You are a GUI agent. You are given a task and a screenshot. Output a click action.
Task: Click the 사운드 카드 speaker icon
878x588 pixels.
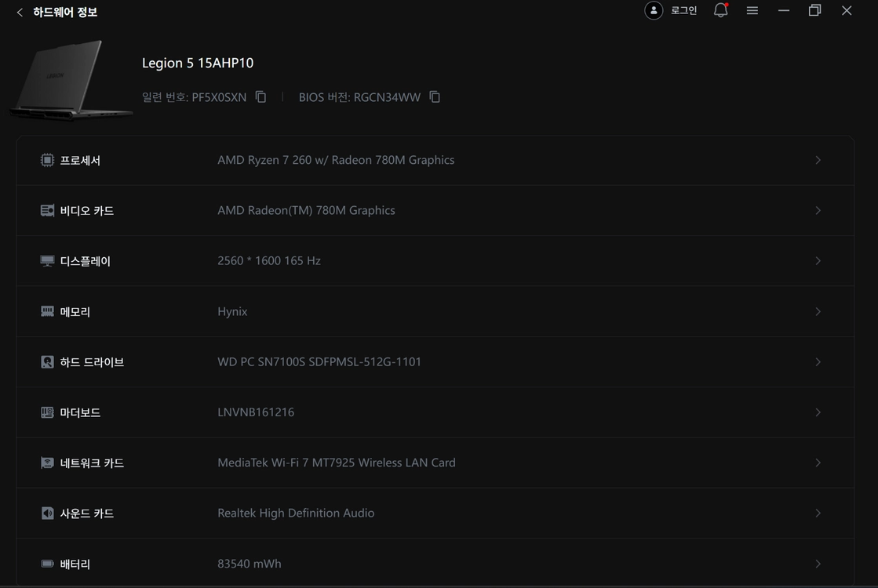[48, 513]
